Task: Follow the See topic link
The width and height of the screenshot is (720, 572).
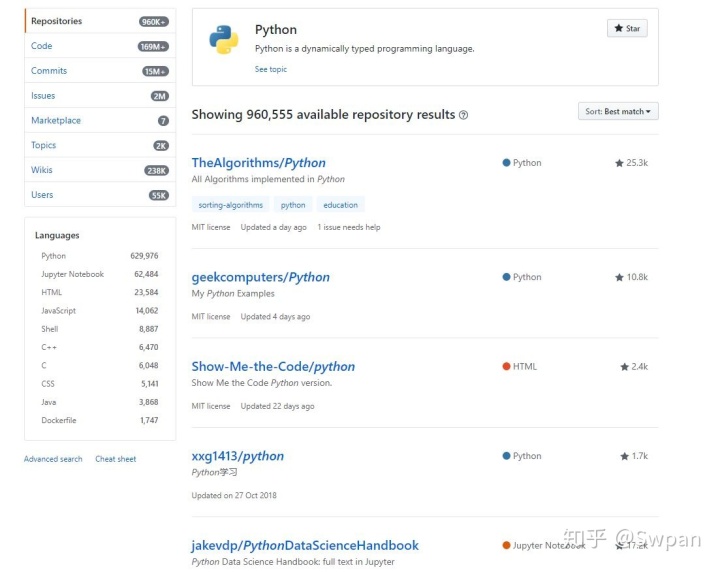Action: click(271, 69)
